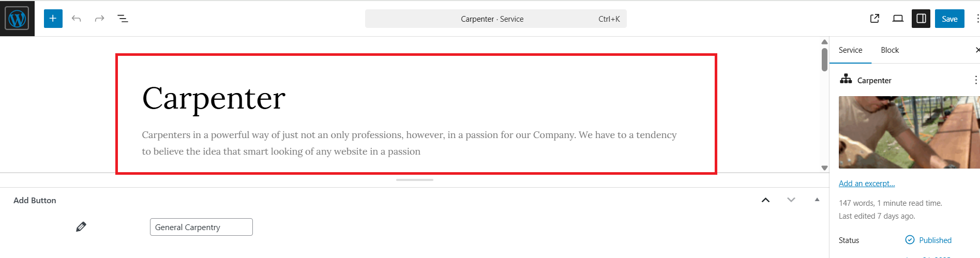This screenshot has height=258, width=980.
Task: Select the Service tab
Action: pos(850,50)
